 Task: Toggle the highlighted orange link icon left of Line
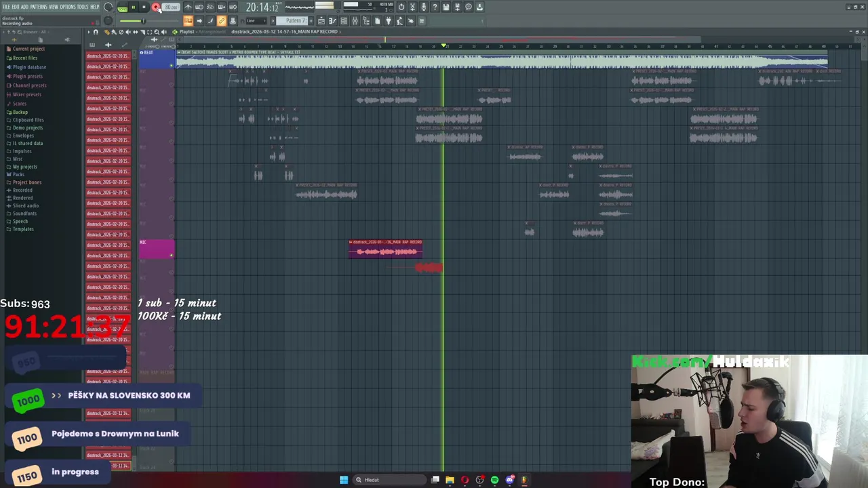click(x=222, y=21)
